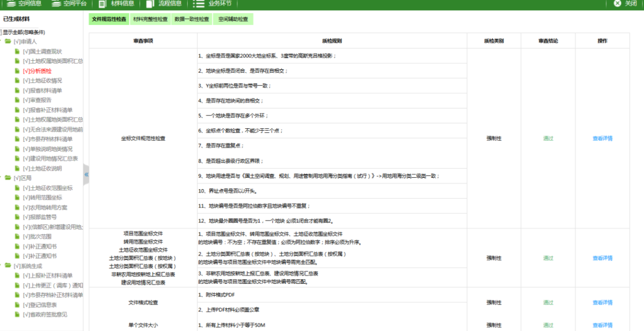Open the 空间平台 menu label
Screen dimensions: 644x331
click(75, 4)
